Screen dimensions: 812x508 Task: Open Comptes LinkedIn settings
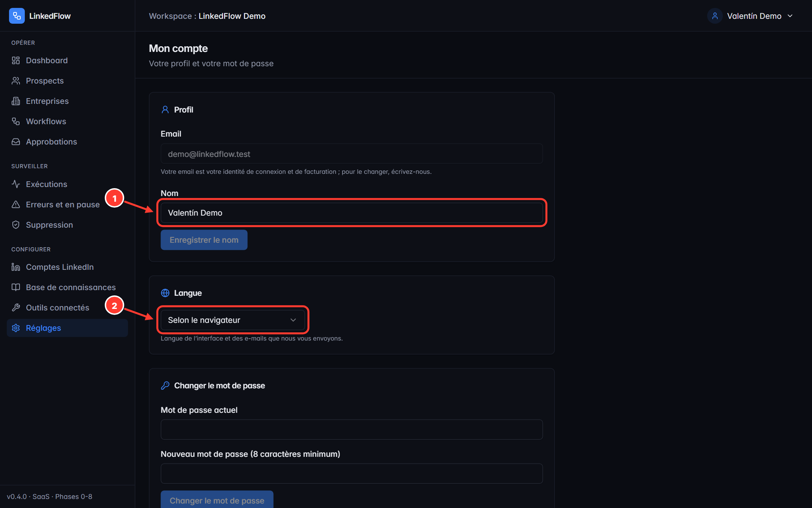pyautogui.click(x=67, y=267)
